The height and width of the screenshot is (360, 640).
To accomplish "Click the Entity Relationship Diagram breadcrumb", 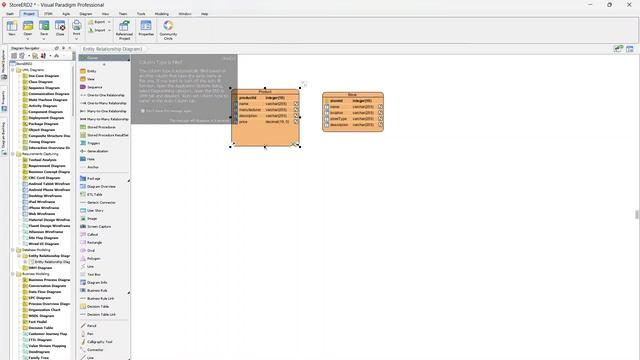I will pyautogui.click(x=112, y=49).
